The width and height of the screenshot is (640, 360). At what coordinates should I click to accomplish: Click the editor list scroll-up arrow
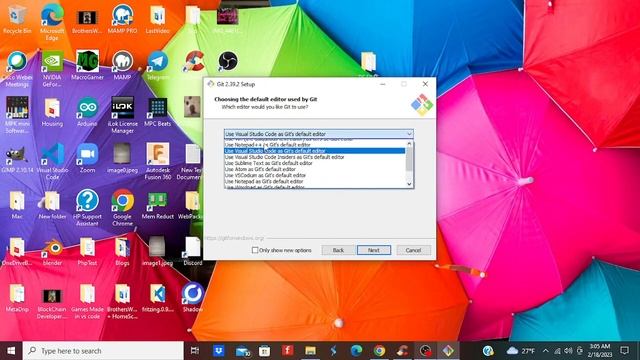click(409, 144)
